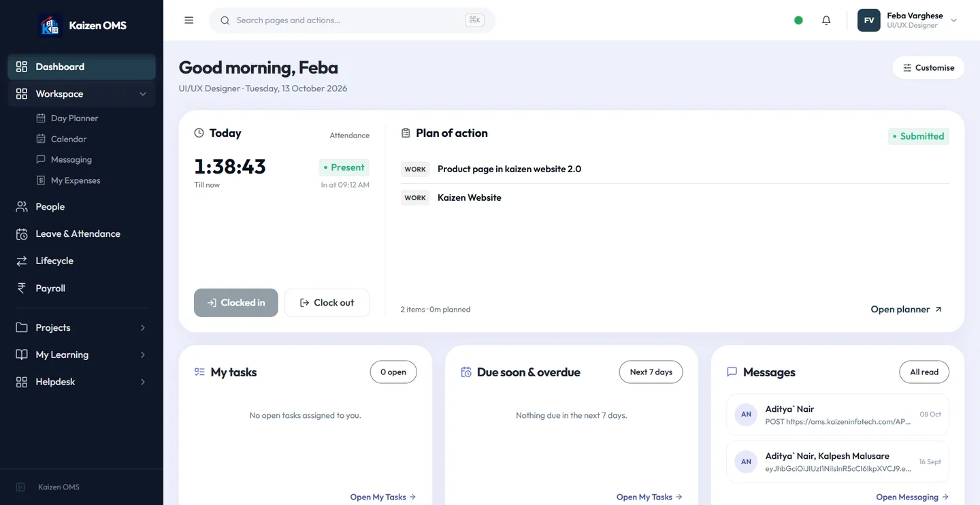Open the Feba Varghese profile dropdown arrow
The width and height of the screenshot is (980, 505).
(x=953, y=20)
